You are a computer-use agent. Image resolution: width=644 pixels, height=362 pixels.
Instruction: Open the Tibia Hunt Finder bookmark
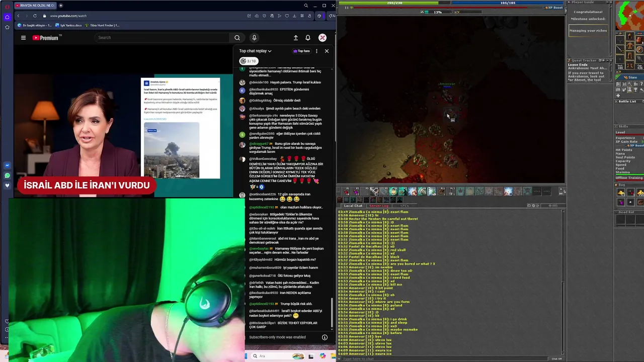point(102,25)
